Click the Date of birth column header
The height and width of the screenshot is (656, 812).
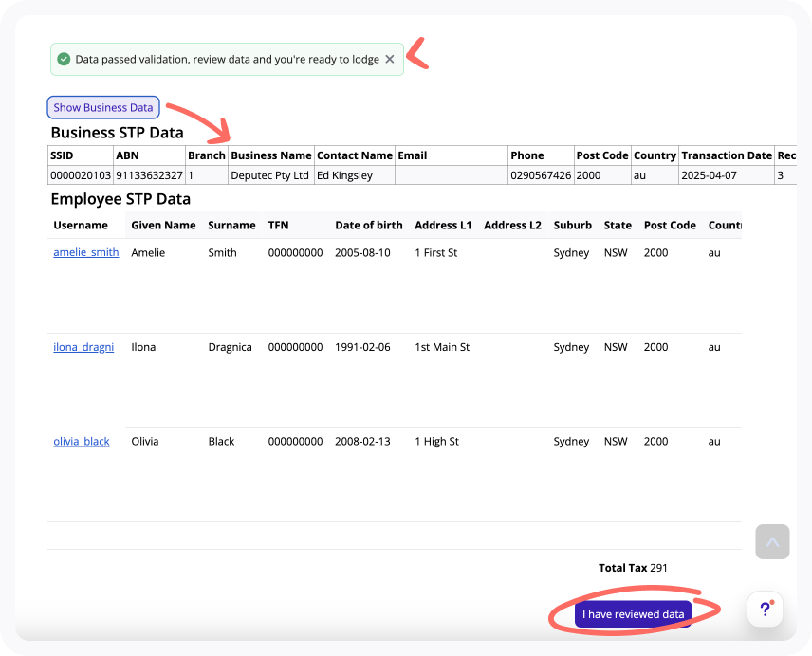(x=369, y=225)
